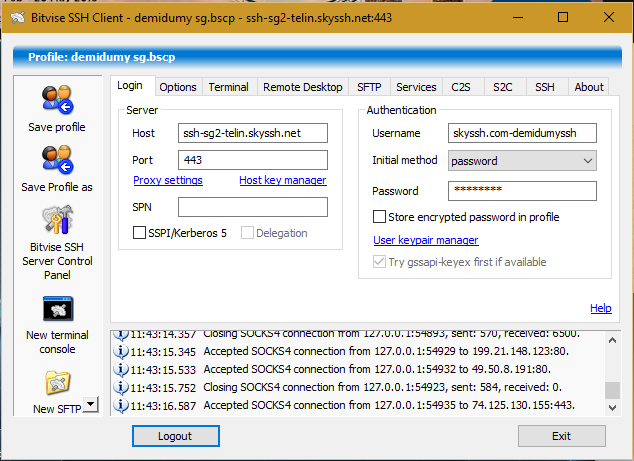Click the Save Profile as icon
Image resolution: width=634 pixels, height=461 pixels.
57,160
